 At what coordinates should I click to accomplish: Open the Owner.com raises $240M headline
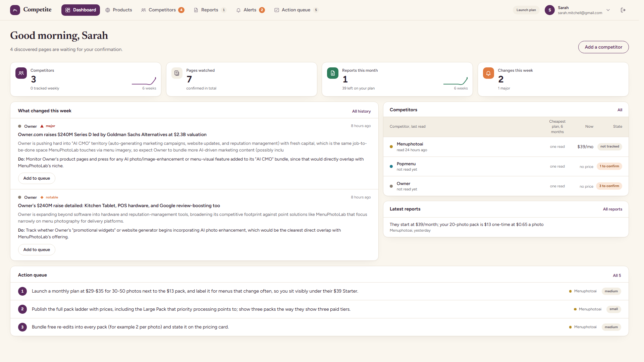pos(112,135)
